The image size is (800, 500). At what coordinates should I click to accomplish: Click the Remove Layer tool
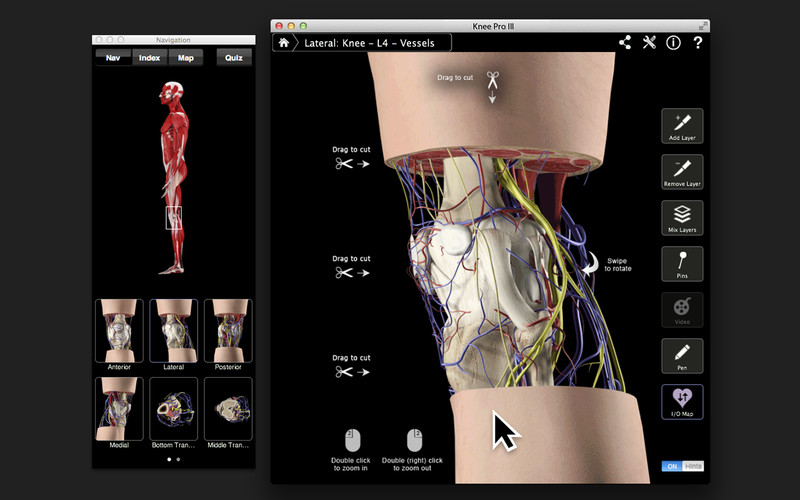tap(682, 172)
